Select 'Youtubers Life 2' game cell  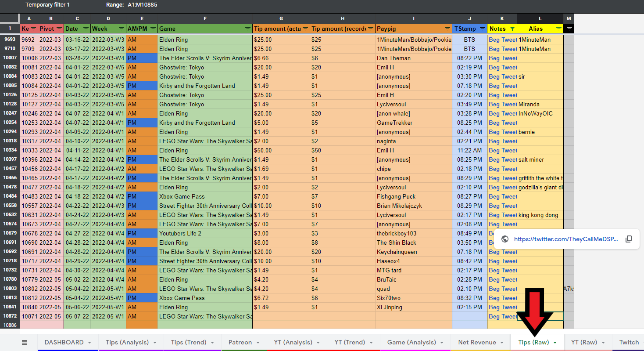[x=205, y=233]
